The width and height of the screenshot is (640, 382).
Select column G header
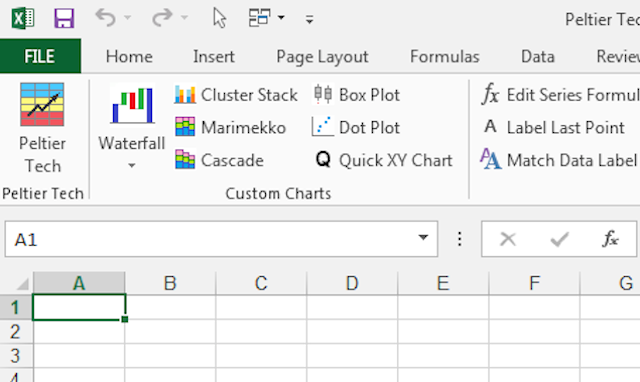click(x=610, y=283)
